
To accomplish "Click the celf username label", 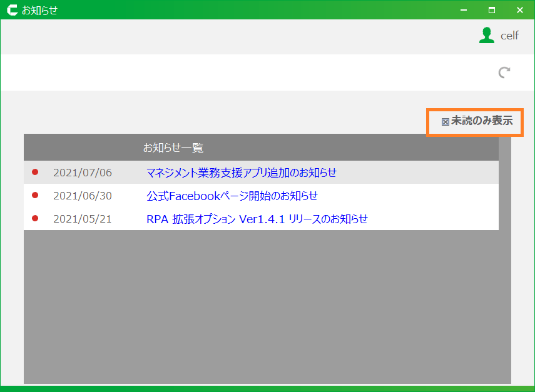I will pyautogui.click(x=509, y=36).
